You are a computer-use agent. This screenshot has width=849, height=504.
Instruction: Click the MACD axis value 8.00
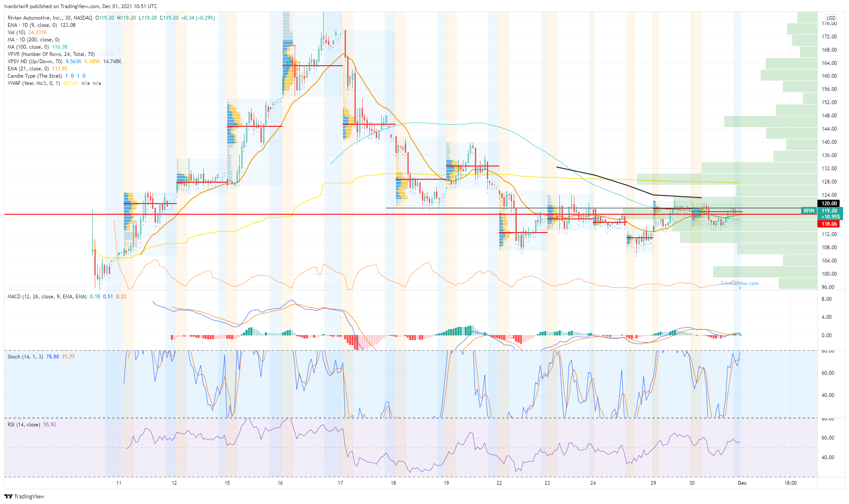point(827,299)
